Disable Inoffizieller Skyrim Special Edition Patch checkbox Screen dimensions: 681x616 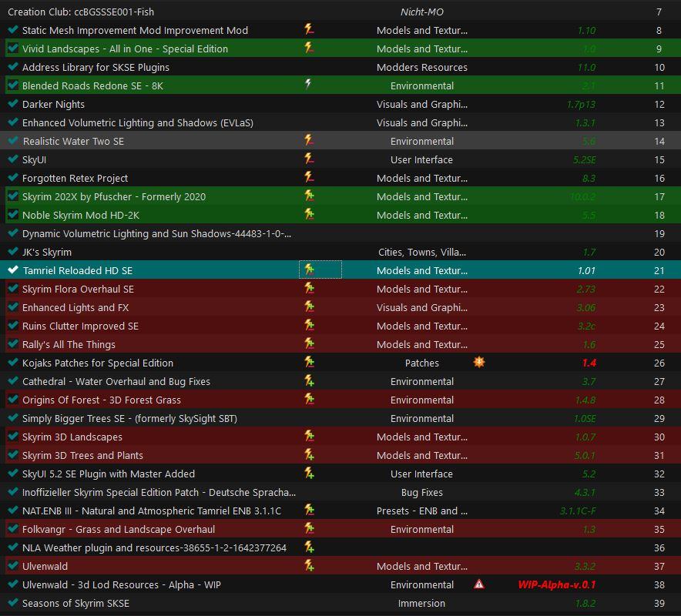[x=13, y=491]
